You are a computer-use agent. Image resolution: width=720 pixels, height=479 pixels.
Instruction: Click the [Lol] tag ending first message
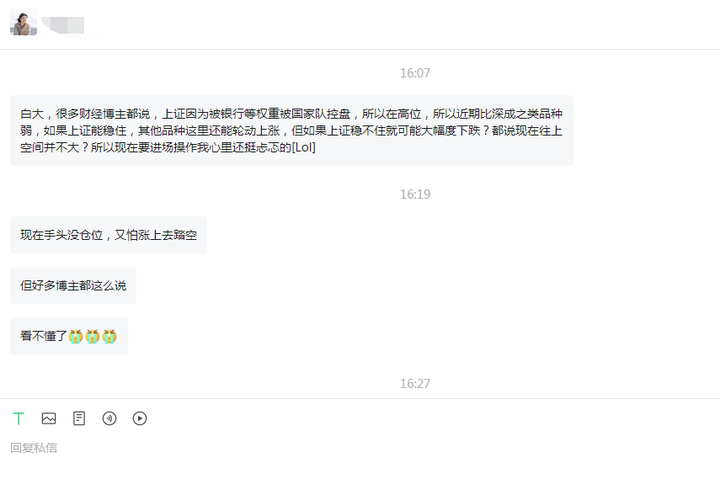tap(304, 147)
